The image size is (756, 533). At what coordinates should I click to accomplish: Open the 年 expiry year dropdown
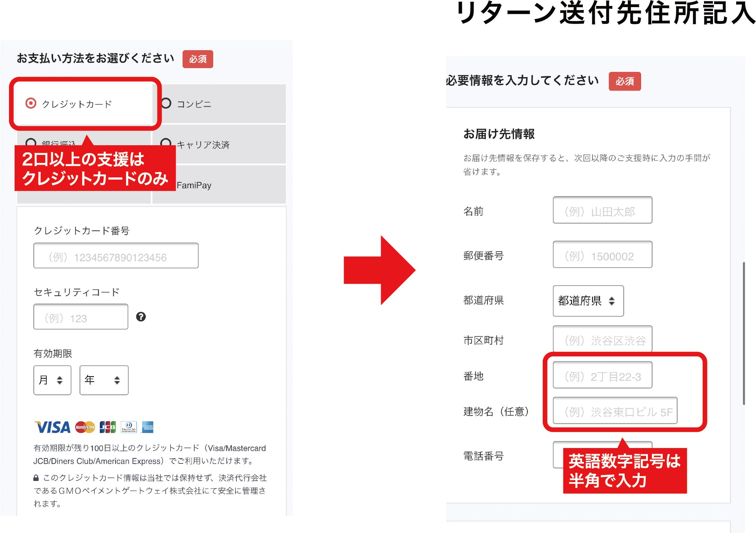pos(104,380)
